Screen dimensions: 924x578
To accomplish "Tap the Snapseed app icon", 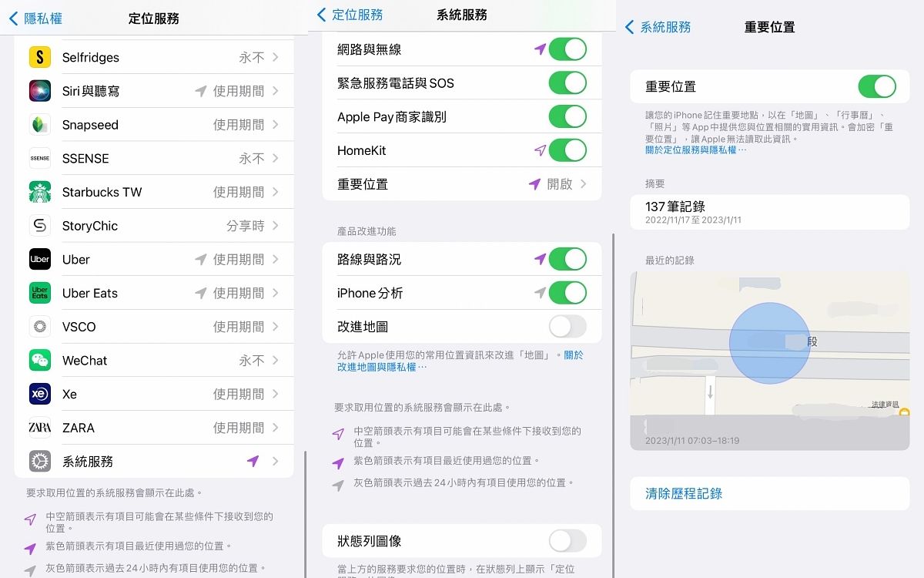I will (x=40, y=125).
